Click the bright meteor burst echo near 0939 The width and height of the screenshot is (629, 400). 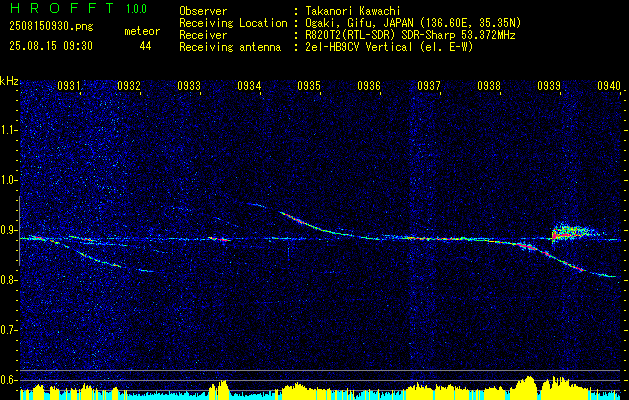(574, 232)
